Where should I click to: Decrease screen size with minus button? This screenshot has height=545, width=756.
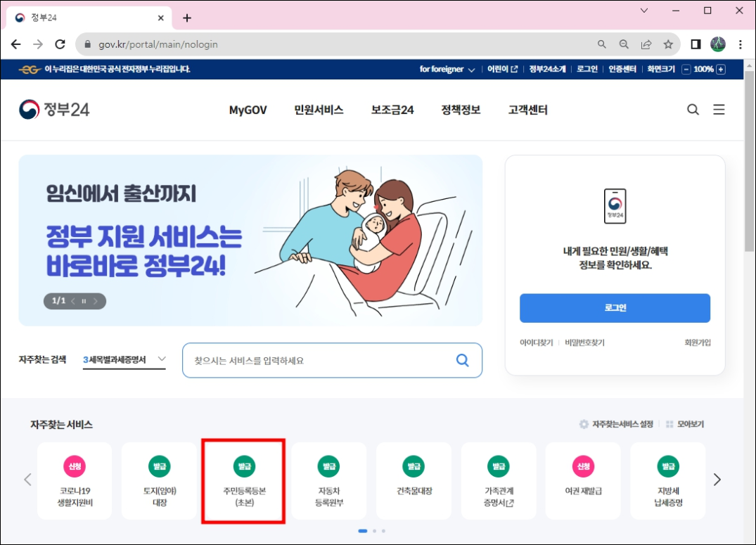[x=686, y=70]
